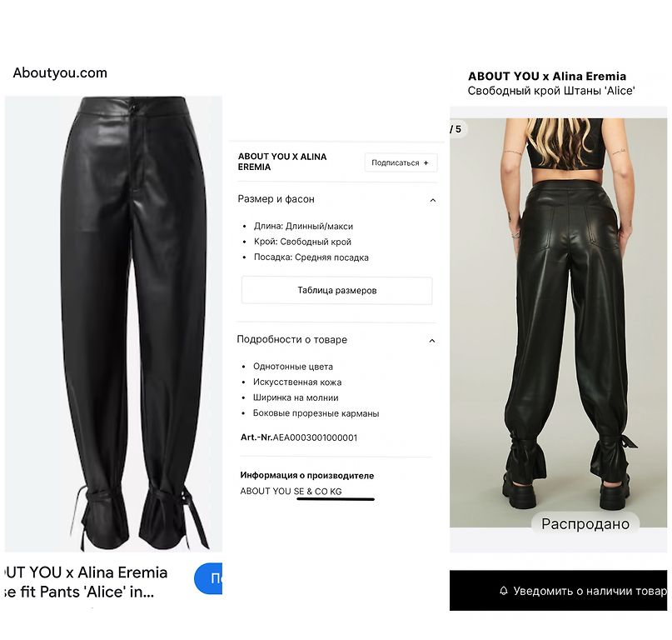
Task: Click the Aboutyou.com source label
Action: [60, 73]
